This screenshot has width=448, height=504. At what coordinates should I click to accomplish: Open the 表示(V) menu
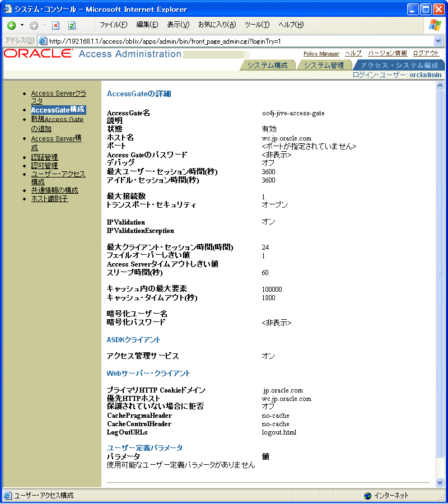click(178, 25)
